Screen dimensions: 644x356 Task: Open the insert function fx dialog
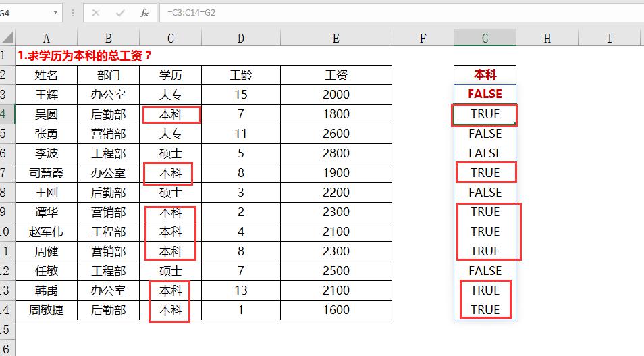pyautogui.click(x=144, y=13)
